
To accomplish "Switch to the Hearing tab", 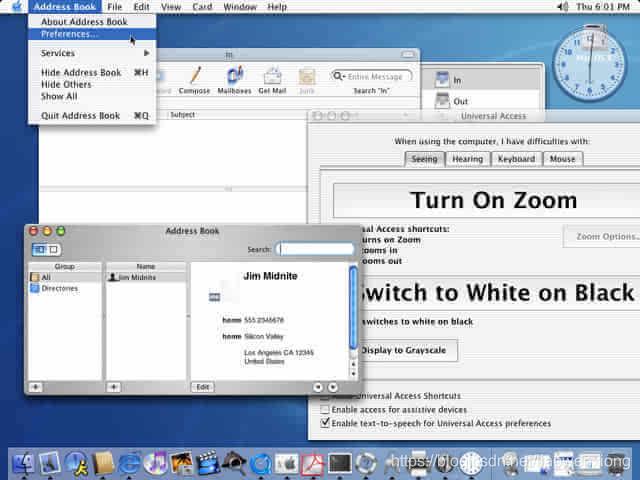I will [x=467, y=159].
